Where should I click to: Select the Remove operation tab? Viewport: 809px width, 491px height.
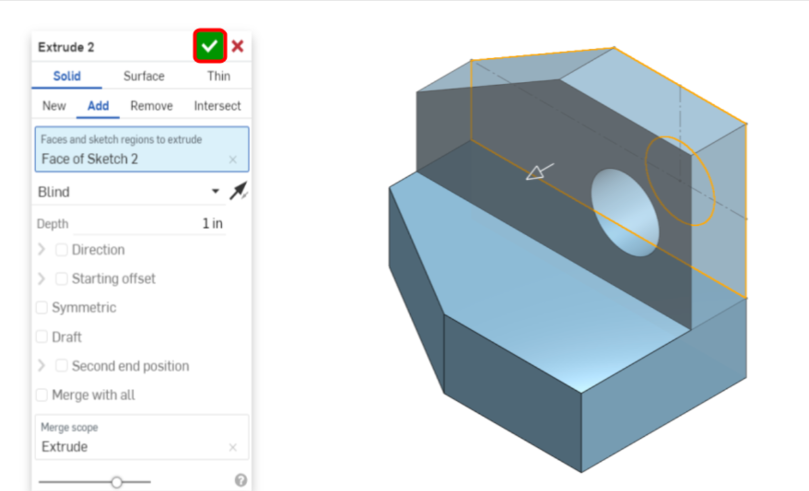(x=151, y=106)
